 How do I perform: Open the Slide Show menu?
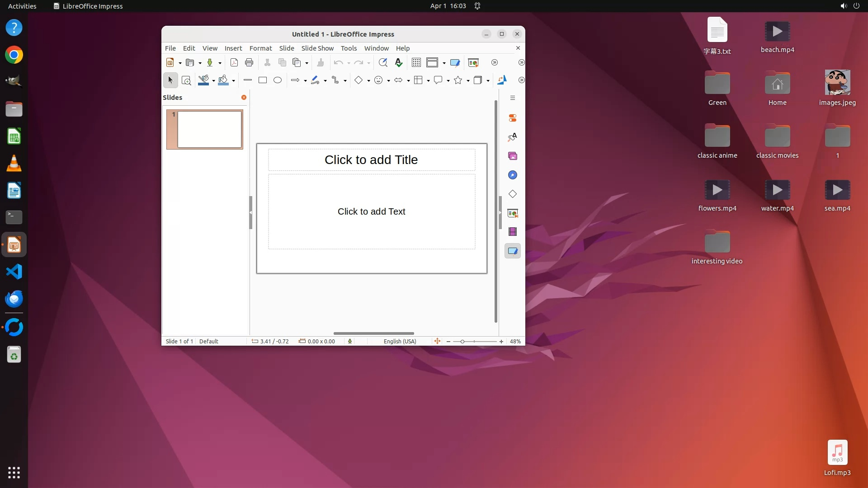pos(317,48)
